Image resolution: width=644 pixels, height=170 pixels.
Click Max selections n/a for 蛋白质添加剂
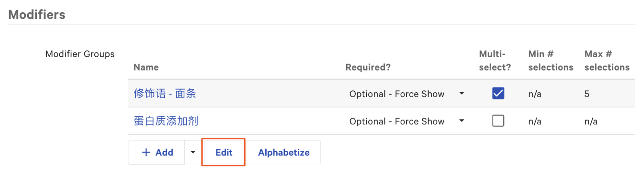coord(591,122)
